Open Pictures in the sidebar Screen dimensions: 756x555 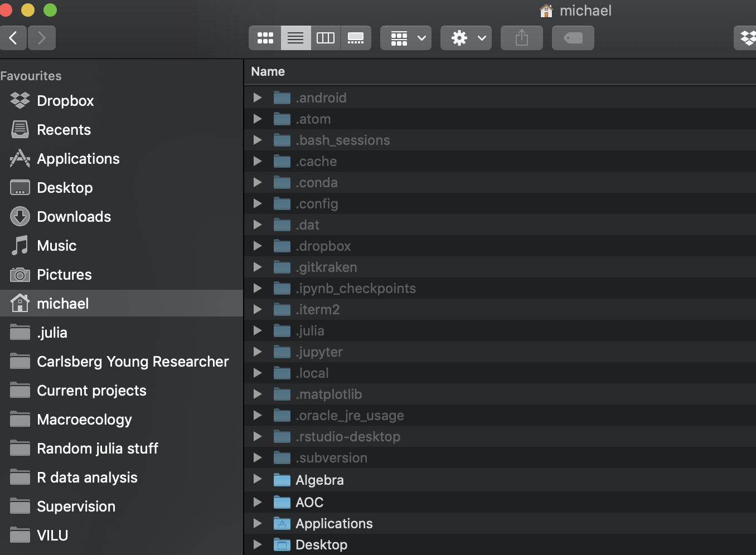pyautogui.click(x=122, y=275)
